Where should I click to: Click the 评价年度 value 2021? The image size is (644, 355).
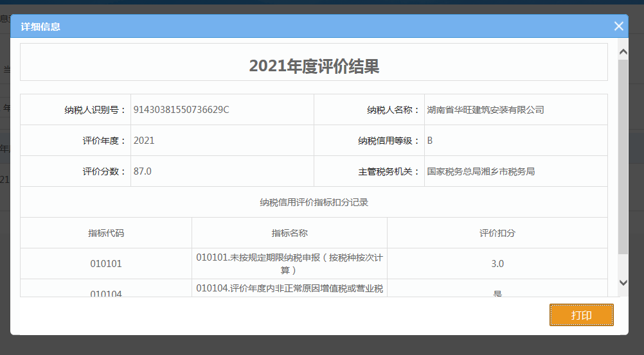coord(144,141)
